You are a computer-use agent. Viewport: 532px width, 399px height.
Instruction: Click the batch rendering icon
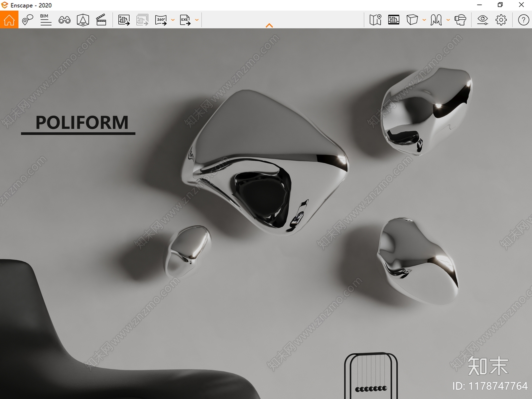click(142, 20)
